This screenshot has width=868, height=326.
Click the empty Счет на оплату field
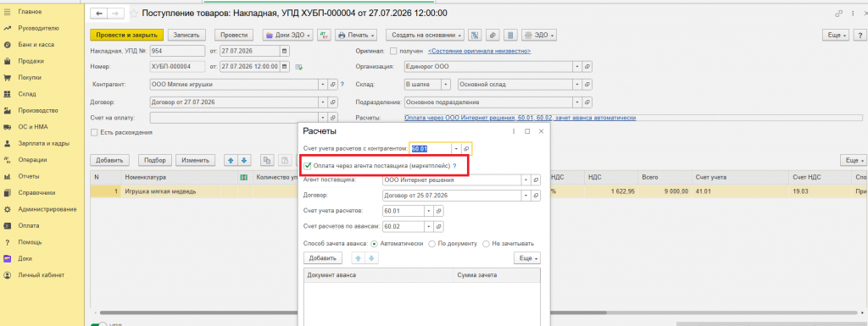coord(234,118)
